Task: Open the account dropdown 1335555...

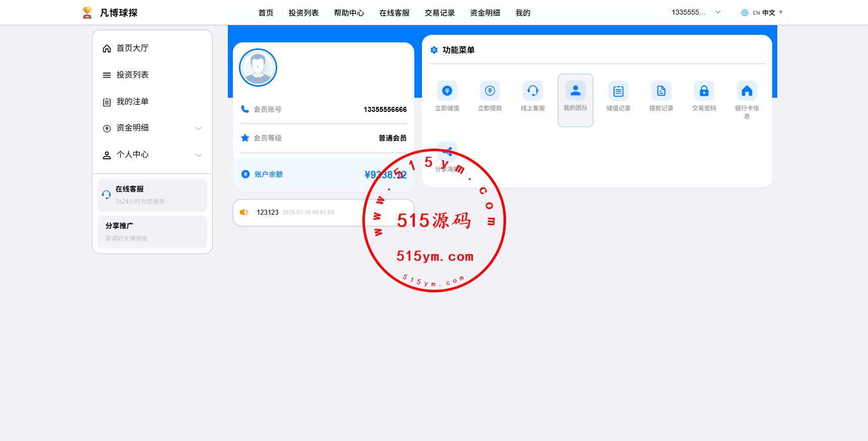Action: click(696, 13)
